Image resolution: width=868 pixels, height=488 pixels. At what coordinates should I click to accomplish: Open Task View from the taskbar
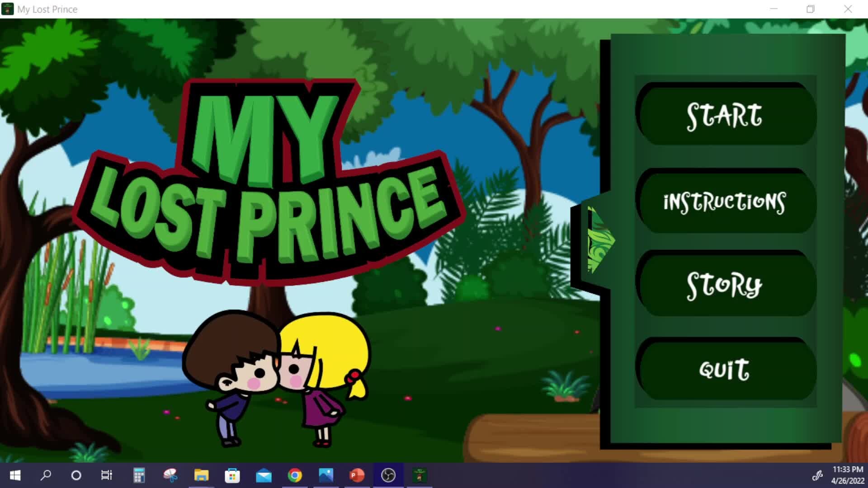pos(106,475)
